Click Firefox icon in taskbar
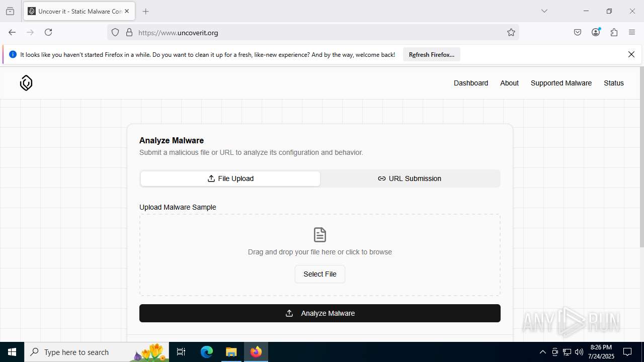Image resolution: width=644 pixels, height=362 pixels. [256, 352]
